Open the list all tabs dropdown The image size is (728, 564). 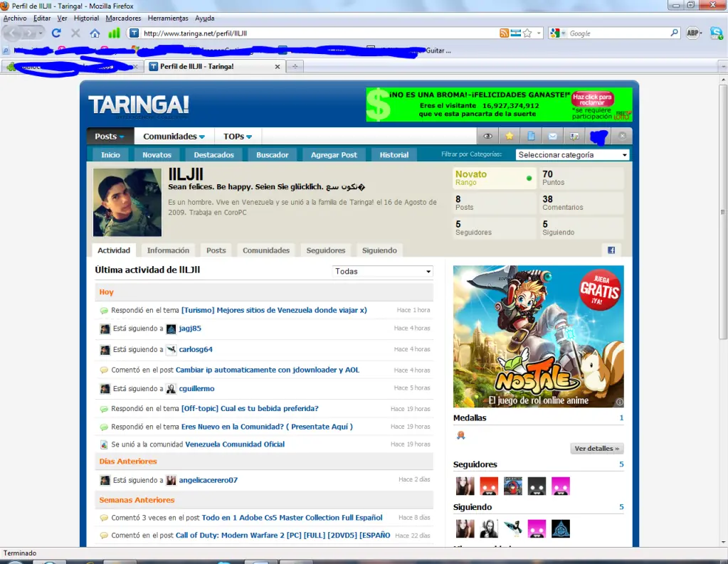pos(723,66)
